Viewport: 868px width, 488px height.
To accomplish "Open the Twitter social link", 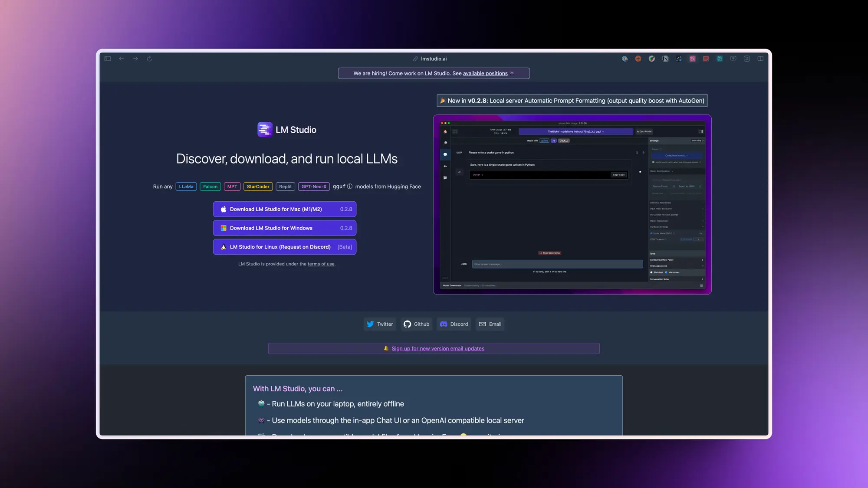I will pyautogui.click(x=380, y=324).
